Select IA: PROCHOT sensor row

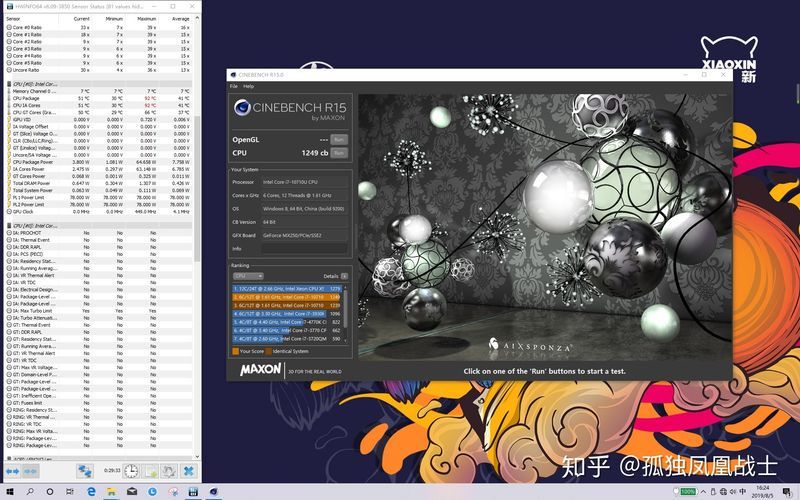[x=99, y=233]
